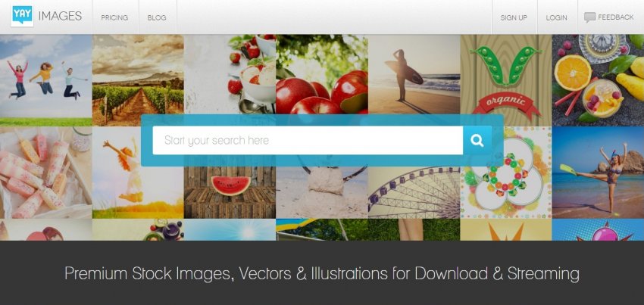Select the organic pea pods illustration
The height and width of the screenshot is (305, 644).
tap(506, 76)
